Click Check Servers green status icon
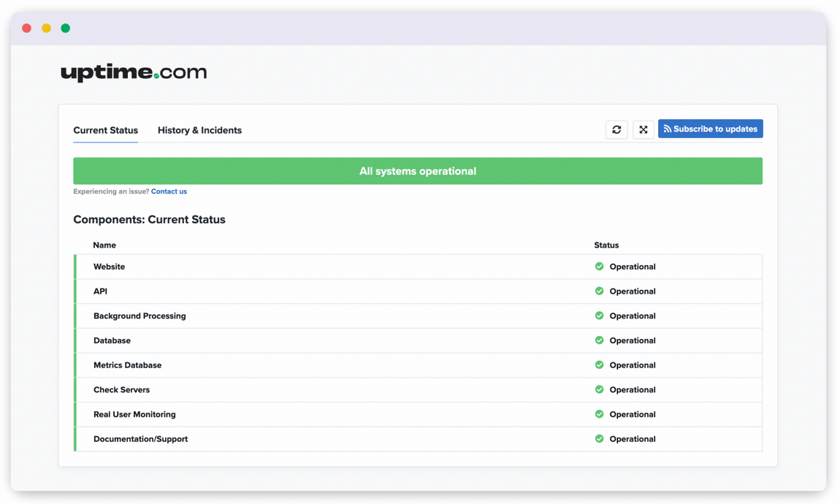 point(599,389)
